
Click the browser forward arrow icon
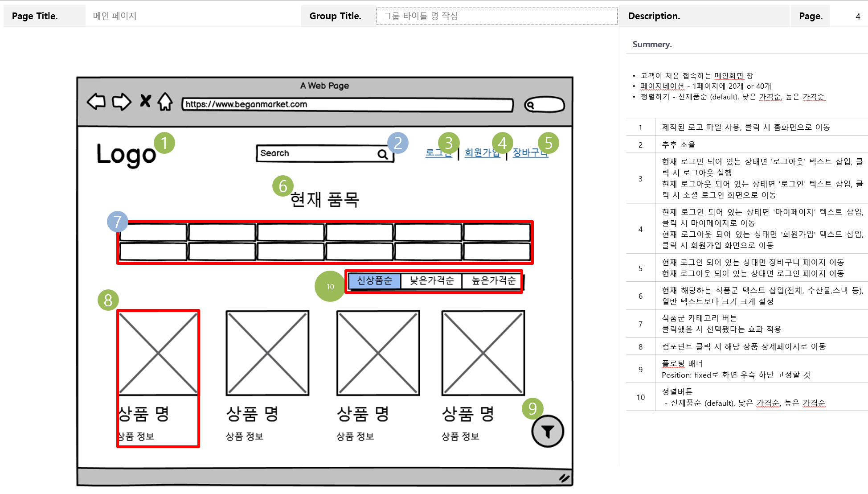click(x=122, y=102)
